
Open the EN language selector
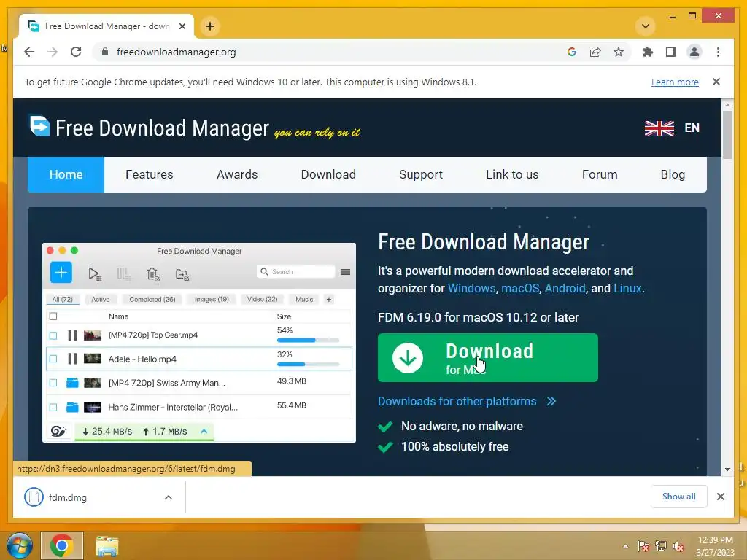[x=692, y=128]
